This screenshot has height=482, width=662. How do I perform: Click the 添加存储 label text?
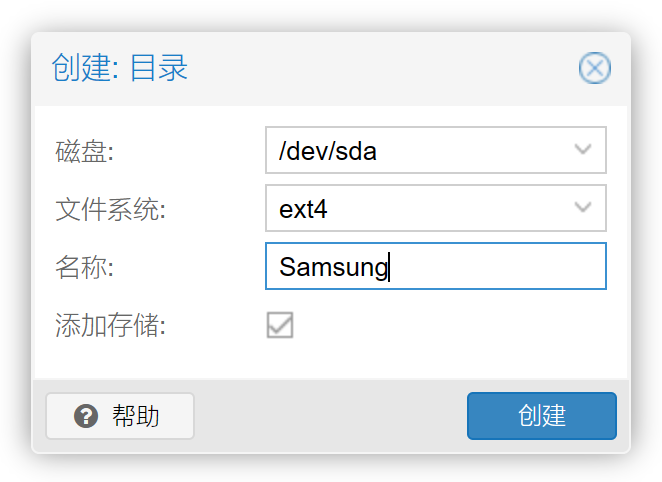(111, 325)
